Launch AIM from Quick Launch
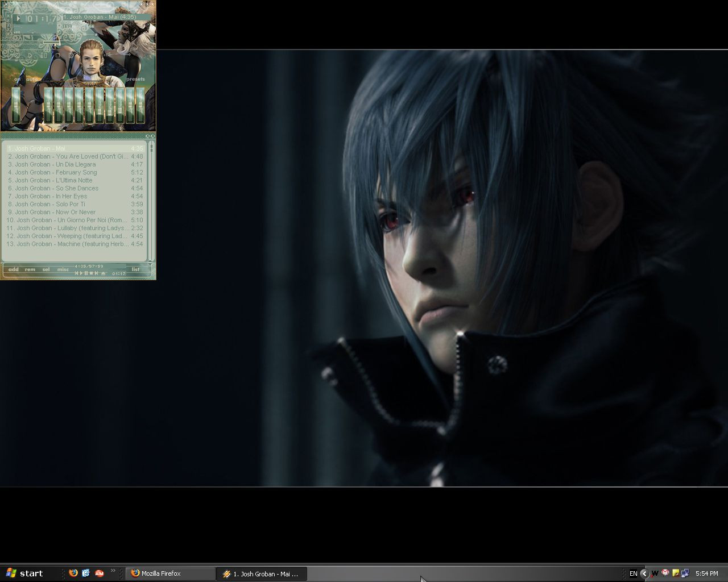Image resolution: width=728 pixels, height=582 pixels. click(99, 573)
